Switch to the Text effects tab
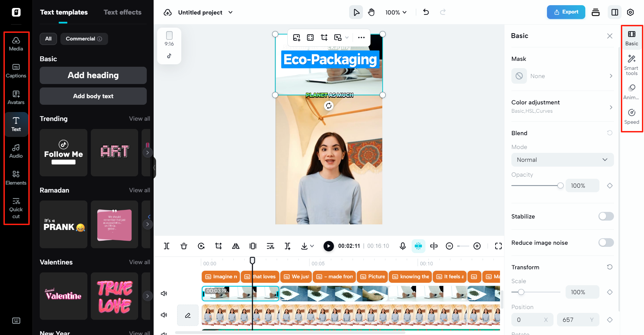This screenshot has height=335, width=644. pyautogui.click(x=122, y=12)
